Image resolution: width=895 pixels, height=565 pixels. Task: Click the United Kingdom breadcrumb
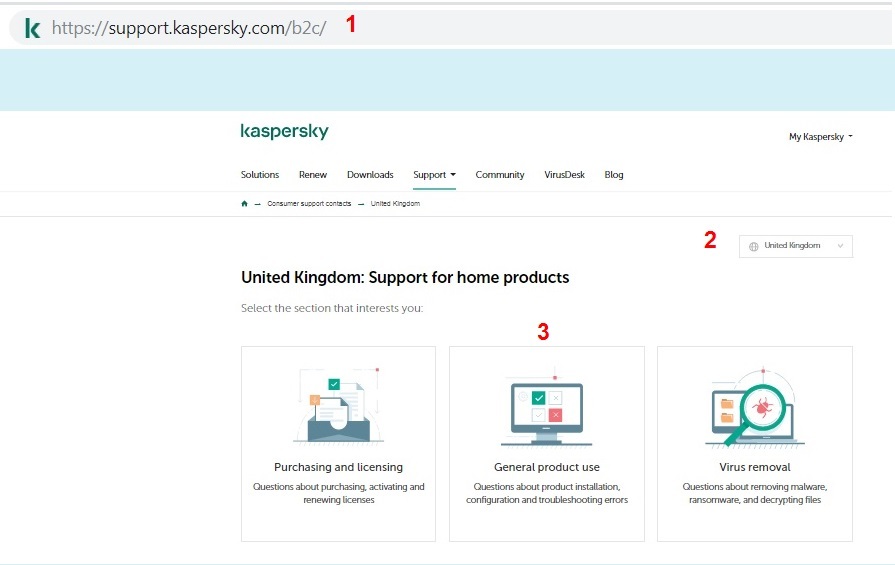pos(395,204)
